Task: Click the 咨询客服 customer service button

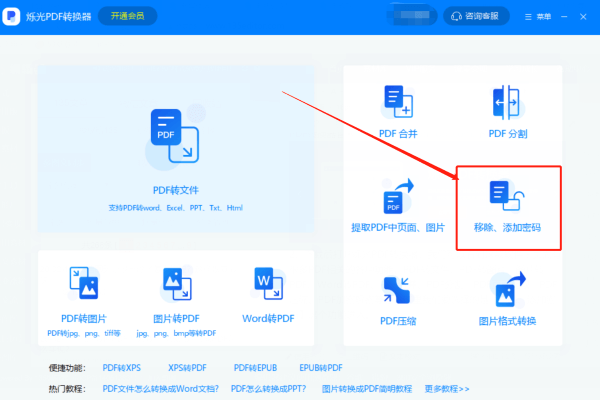Action: [476, 16]
